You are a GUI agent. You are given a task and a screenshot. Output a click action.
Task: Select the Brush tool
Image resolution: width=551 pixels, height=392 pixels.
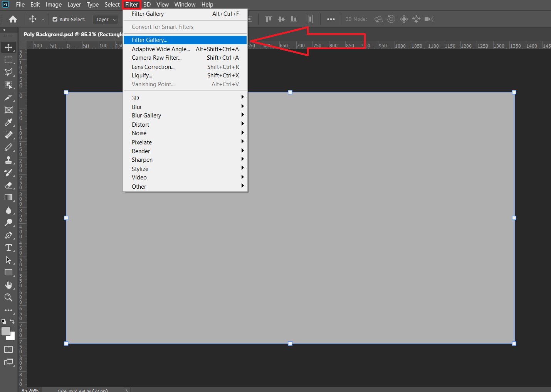click(x=8, y=147)
